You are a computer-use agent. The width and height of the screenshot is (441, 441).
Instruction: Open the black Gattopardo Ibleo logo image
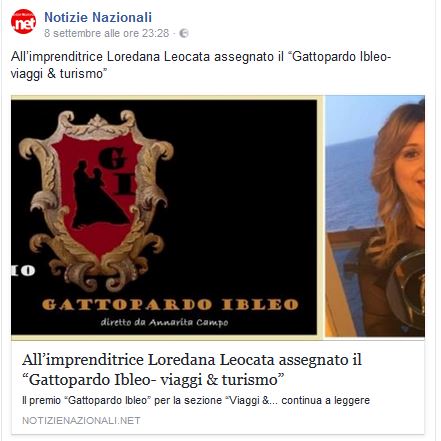point(164,217)
